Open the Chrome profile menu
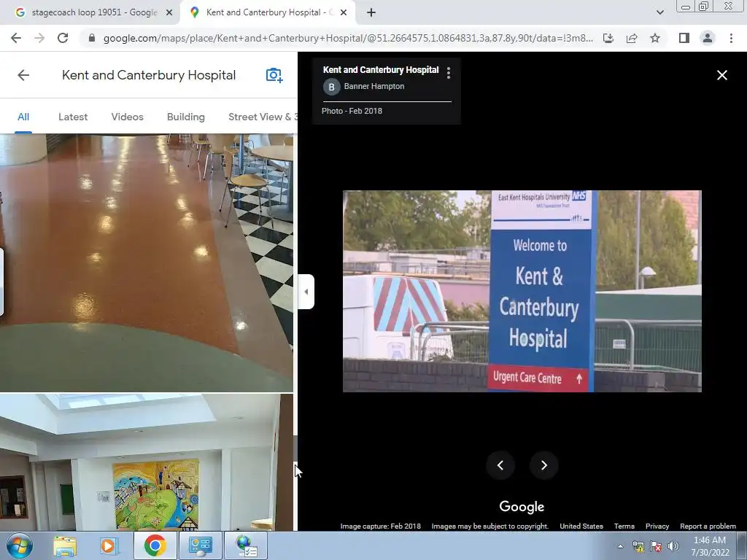The width and height of the screenshot is (747, 560). tap(708, 38)
